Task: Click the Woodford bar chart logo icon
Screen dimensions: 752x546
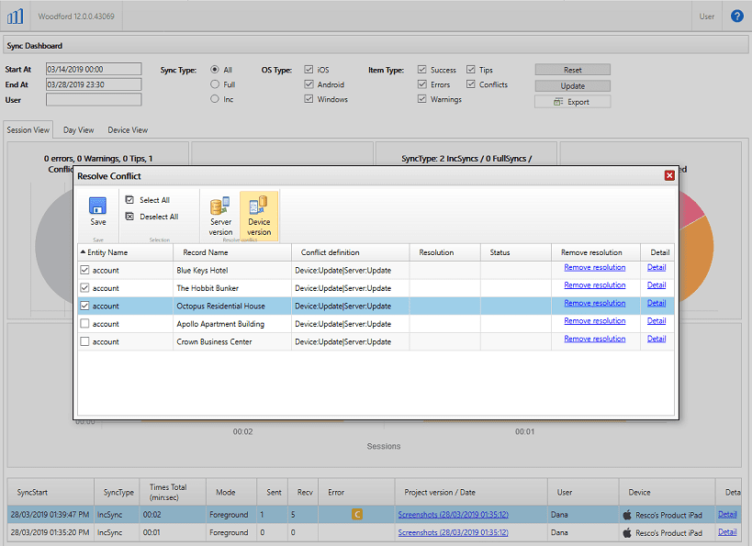Action: [15, 16]
